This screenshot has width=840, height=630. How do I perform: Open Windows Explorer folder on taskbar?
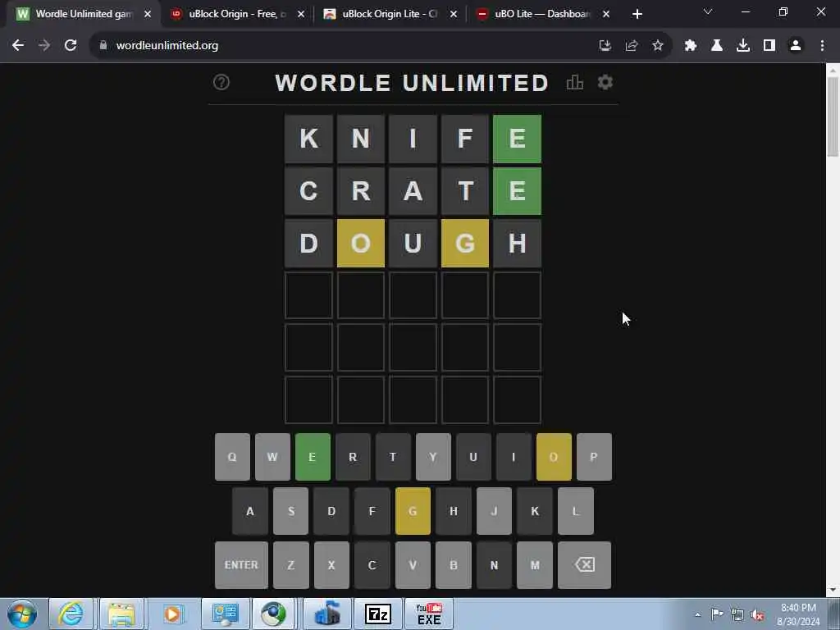[121, 614]
